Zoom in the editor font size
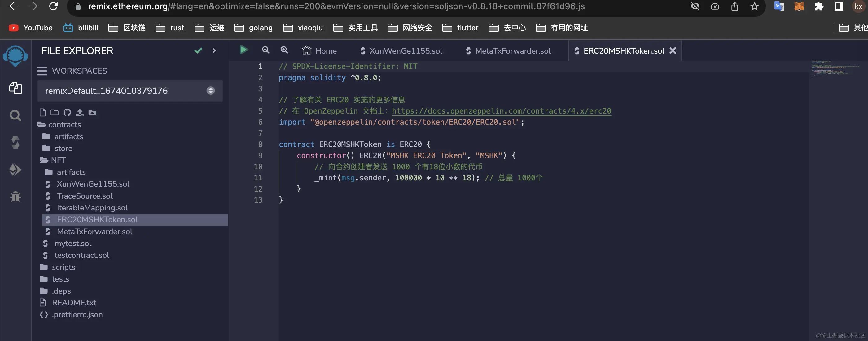Image resolution: width=868 pixels, height=341 pixels. [284, 50]
